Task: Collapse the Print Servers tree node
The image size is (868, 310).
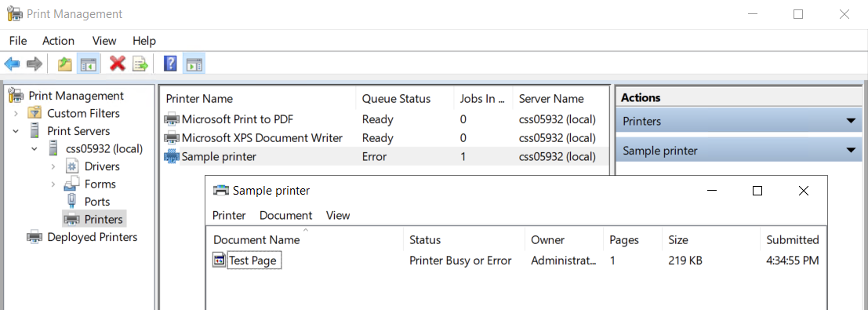Action: coord(16,131)
